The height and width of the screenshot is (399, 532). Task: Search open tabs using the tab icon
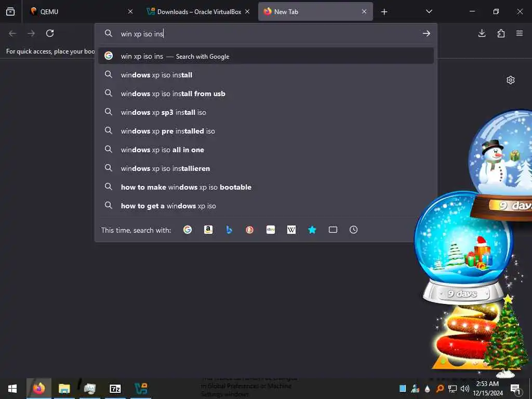pos(333,230)
